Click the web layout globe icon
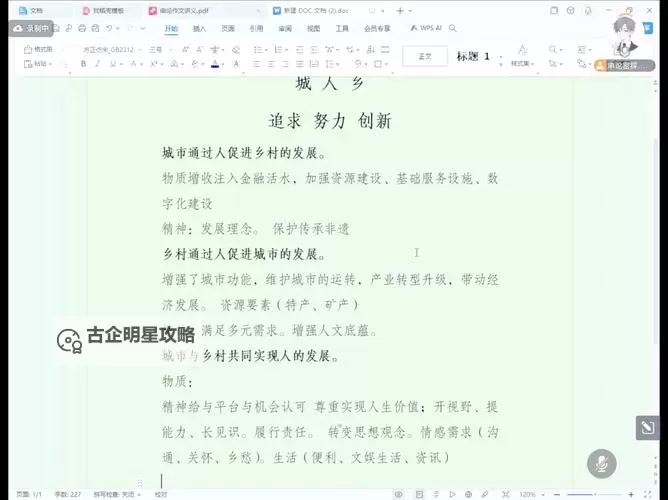Image resolution: width=668 pixels, height=500 pixels. pyautogui.click(x=469, y=494)
